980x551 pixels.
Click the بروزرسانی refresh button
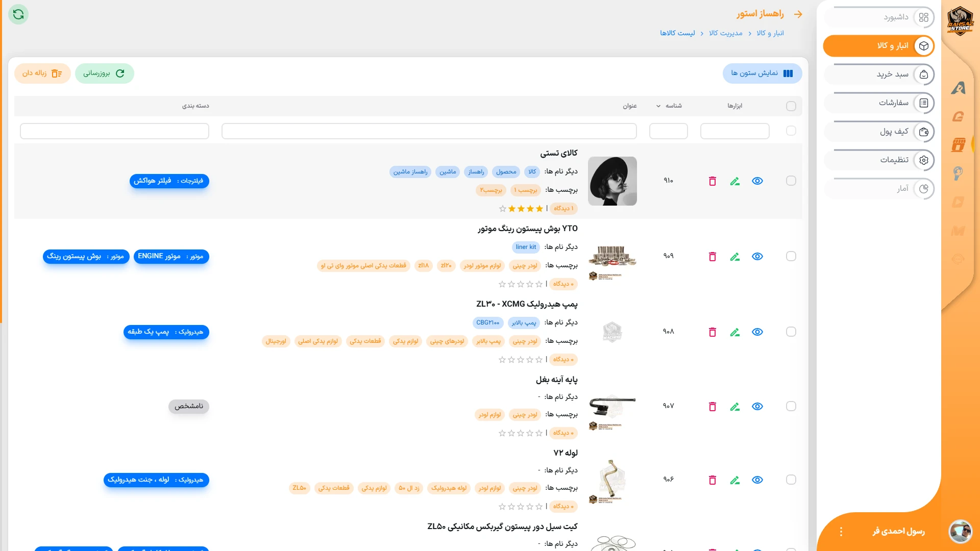pyautogui.click(x=104, y=73)
